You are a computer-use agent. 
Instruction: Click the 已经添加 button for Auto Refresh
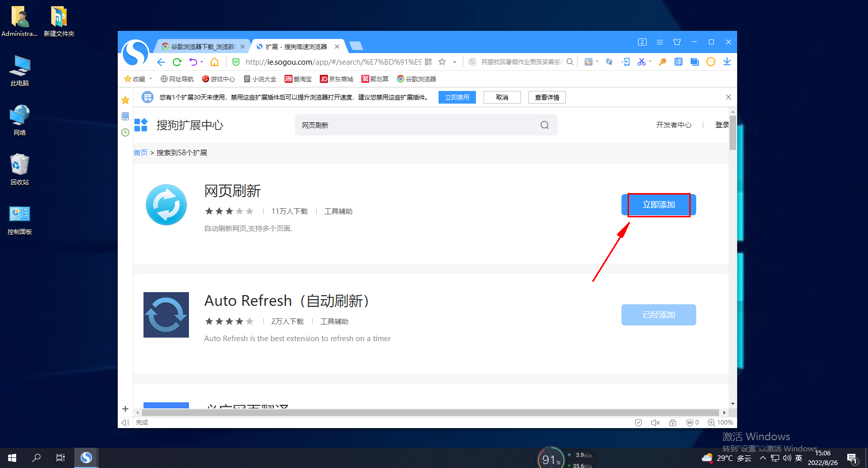coord(659,315)
